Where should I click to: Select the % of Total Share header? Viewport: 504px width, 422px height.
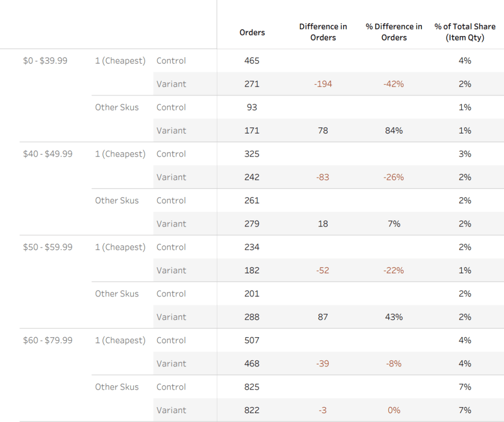tap(465, 32)
